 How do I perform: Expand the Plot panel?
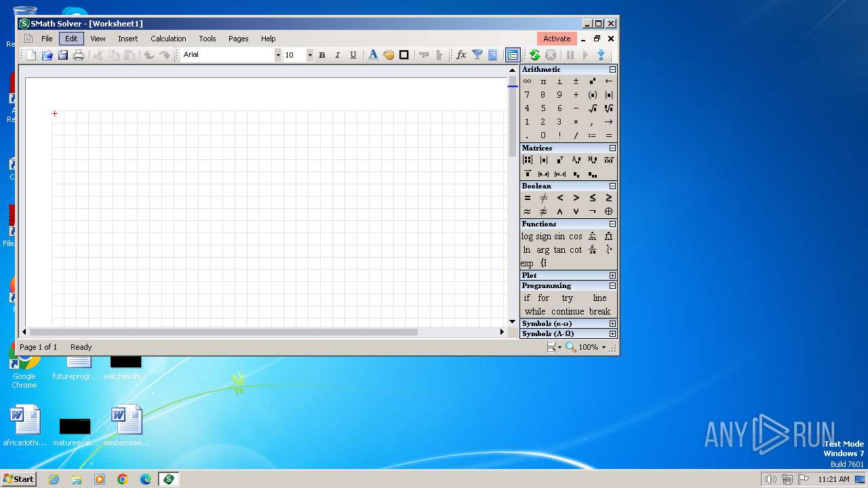point(612,275)
